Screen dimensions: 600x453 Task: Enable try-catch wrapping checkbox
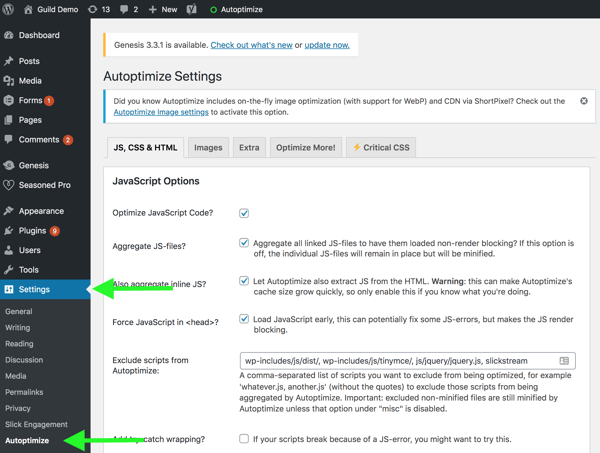[x=244, y=438]
